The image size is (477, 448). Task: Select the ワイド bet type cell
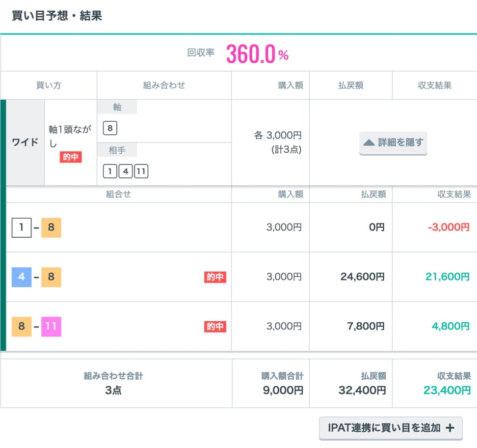click(25, 142)
